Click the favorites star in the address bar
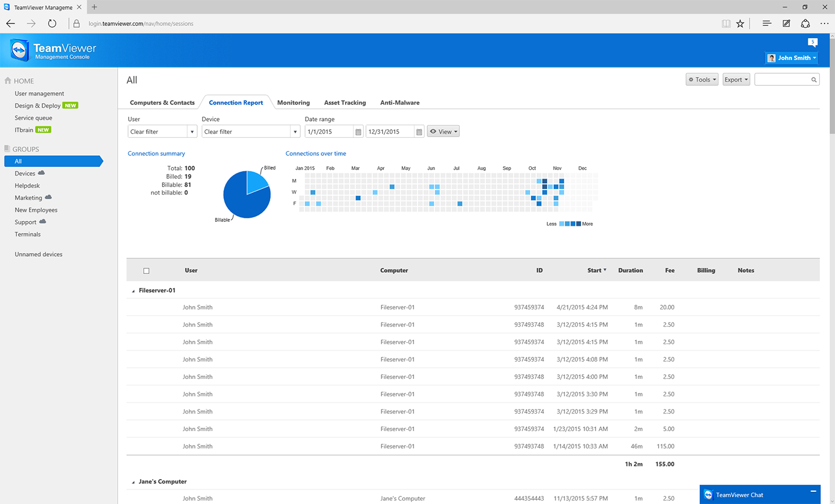 tap(740, 23)
